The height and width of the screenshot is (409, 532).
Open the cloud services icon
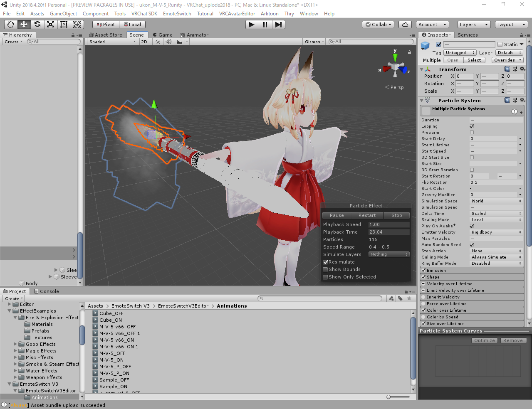[405, 25]
